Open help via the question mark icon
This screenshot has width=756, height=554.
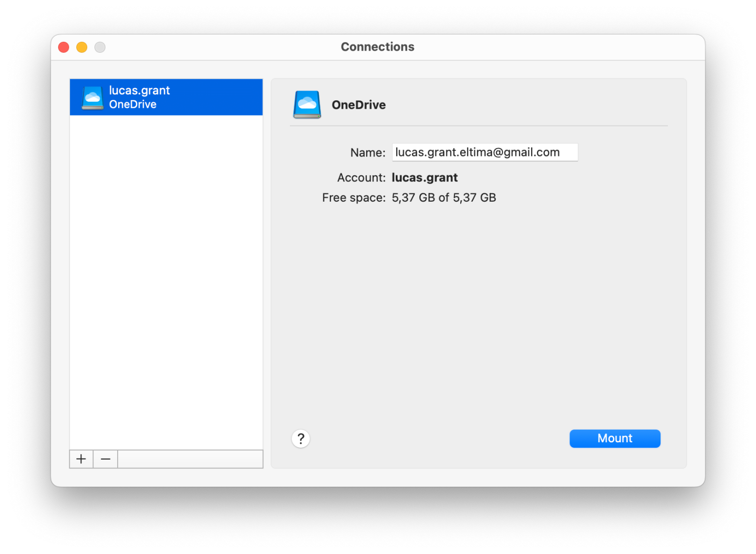pyautogui.click(x=301, y=438)
